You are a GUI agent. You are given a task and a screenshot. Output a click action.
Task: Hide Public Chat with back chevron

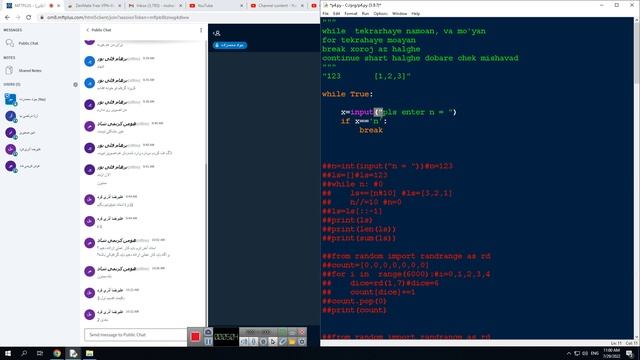[x=87, y=30]
